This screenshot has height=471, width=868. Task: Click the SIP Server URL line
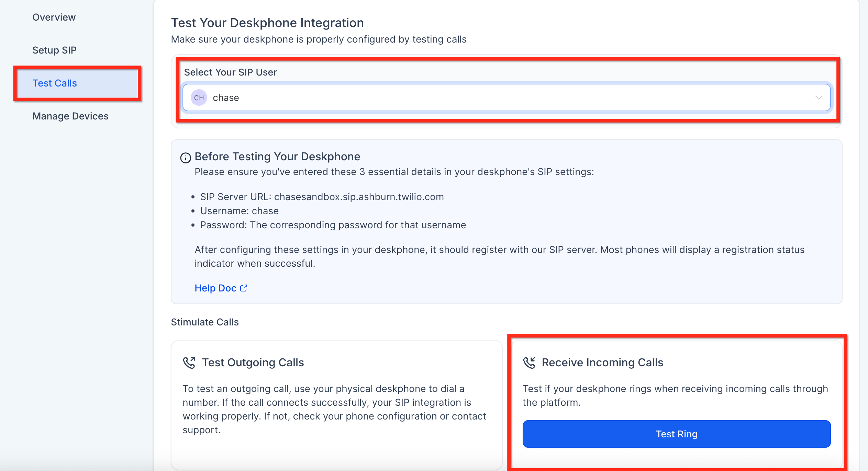[x=322, y=197]
